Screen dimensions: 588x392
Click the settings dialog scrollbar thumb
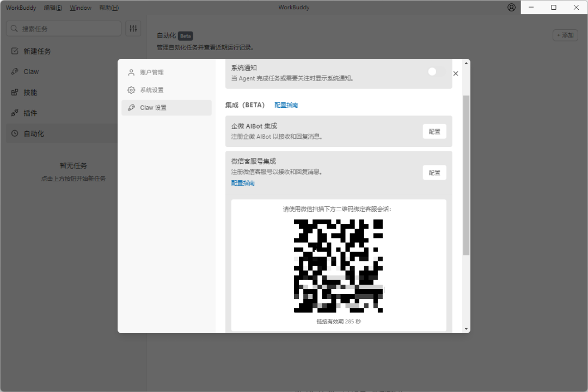point(466,175)
